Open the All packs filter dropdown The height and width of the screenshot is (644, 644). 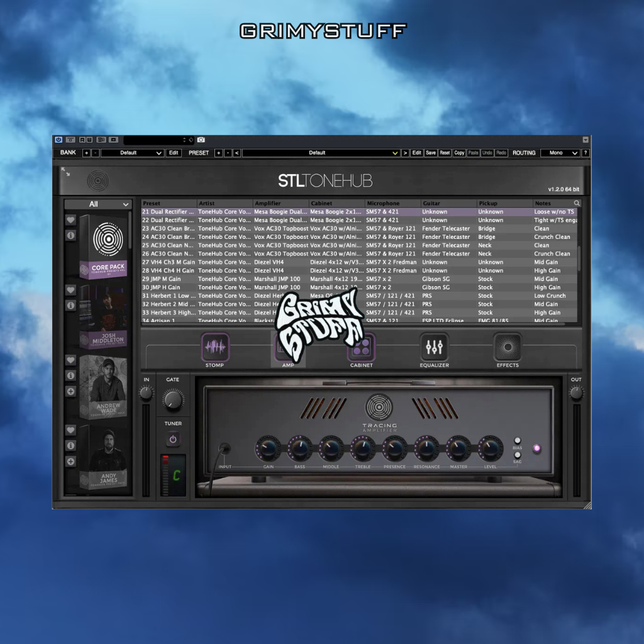(x=98, y=204)
